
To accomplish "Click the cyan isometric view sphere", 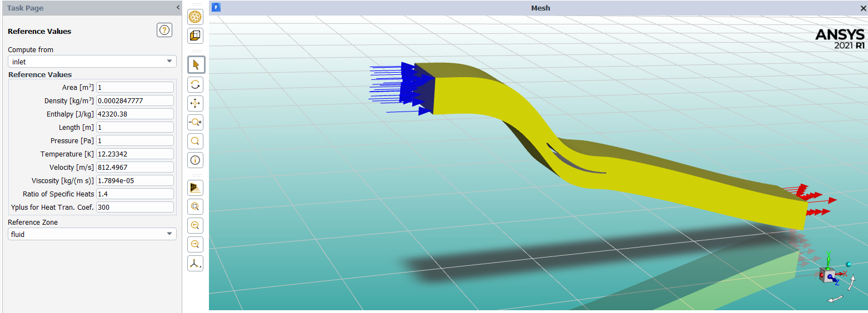I will (x=849, y=264).
